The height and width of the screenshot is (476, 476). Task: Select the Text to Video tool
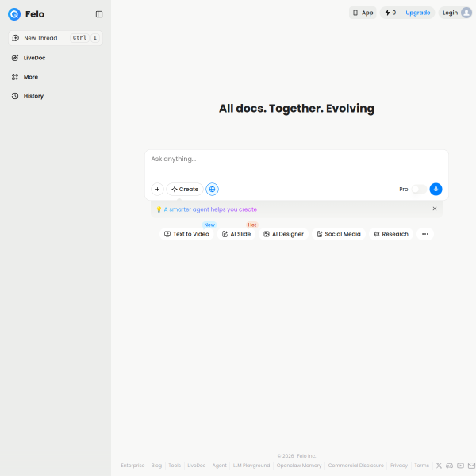coord(186,234)
